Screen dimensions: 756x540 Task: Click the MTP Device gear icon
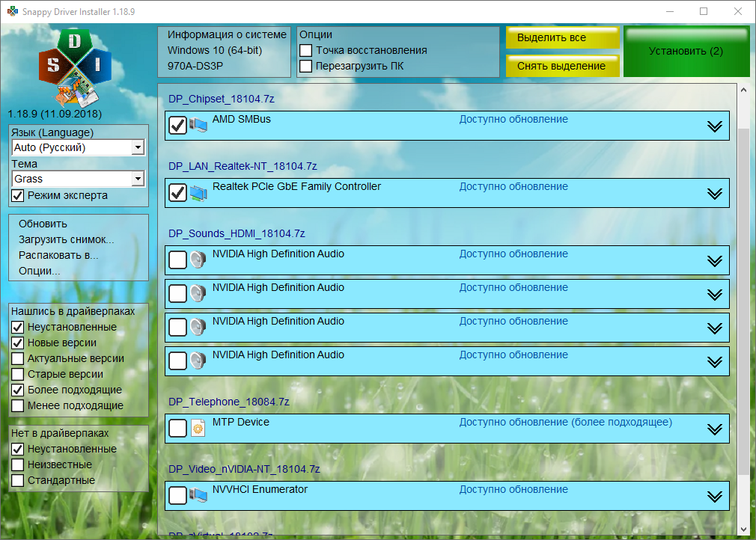click(198, 429)
